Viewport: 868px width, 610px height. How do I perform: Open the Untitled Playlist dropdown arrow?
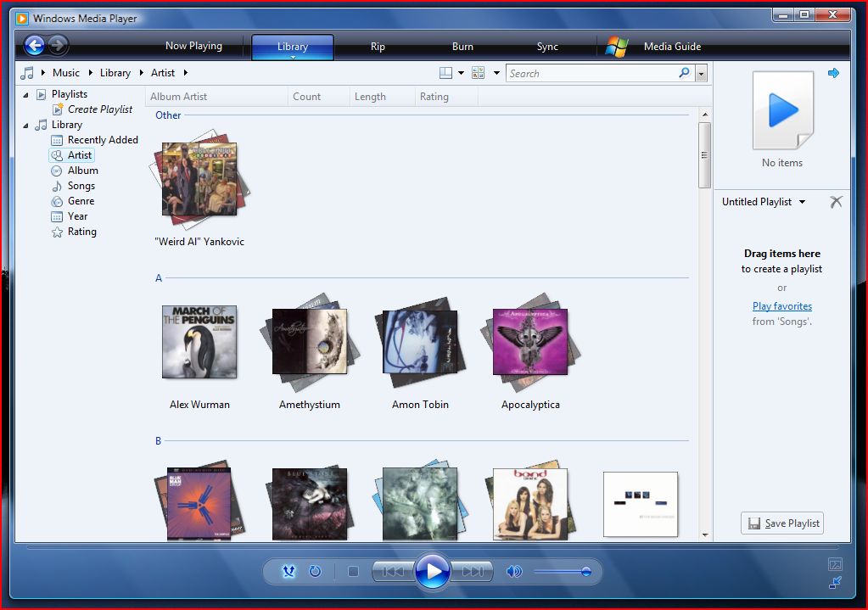802,202
